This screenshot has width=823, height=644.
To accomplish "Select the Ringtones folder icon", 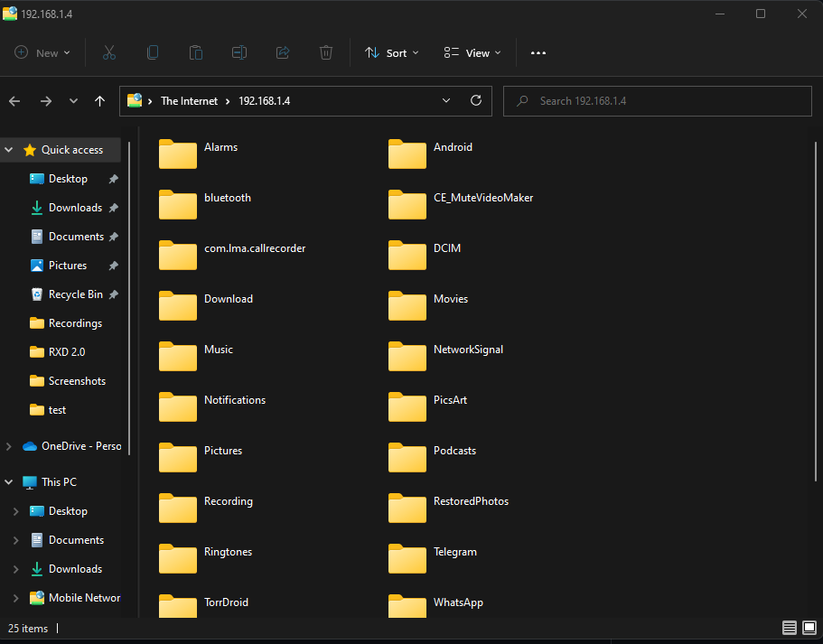I will coord(178,558).
